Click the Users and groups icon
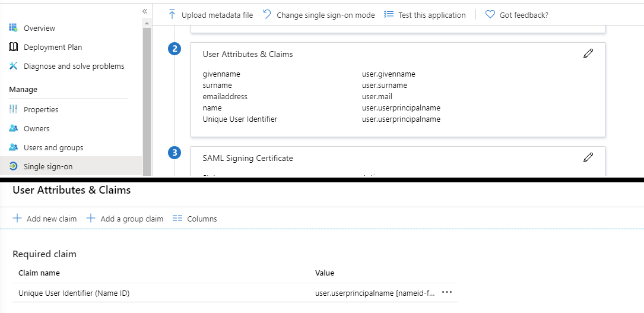Screen dimensions: 644x313 [14, 147]
